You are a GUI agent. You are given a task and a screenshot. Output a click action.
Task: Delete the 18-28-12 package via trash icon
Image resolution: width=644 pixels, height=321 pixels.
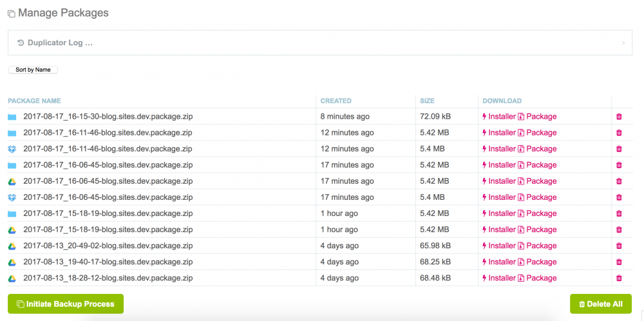(619, 278)
